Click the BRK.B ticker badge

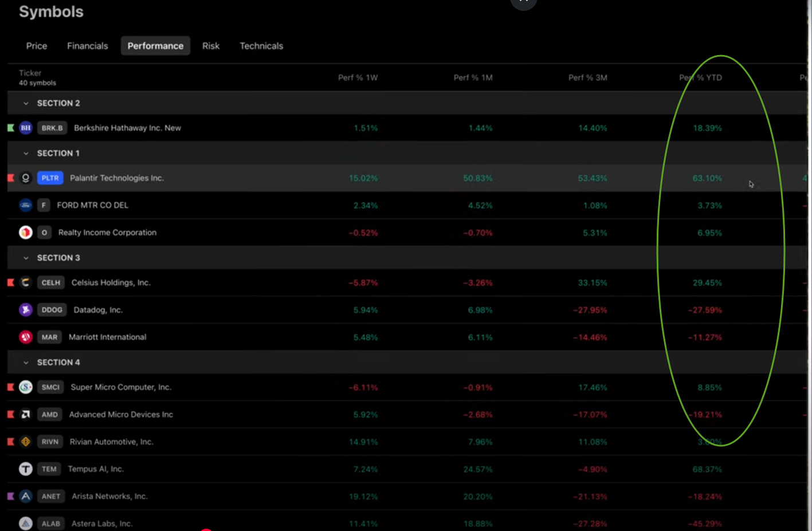(x=52, y=128)
